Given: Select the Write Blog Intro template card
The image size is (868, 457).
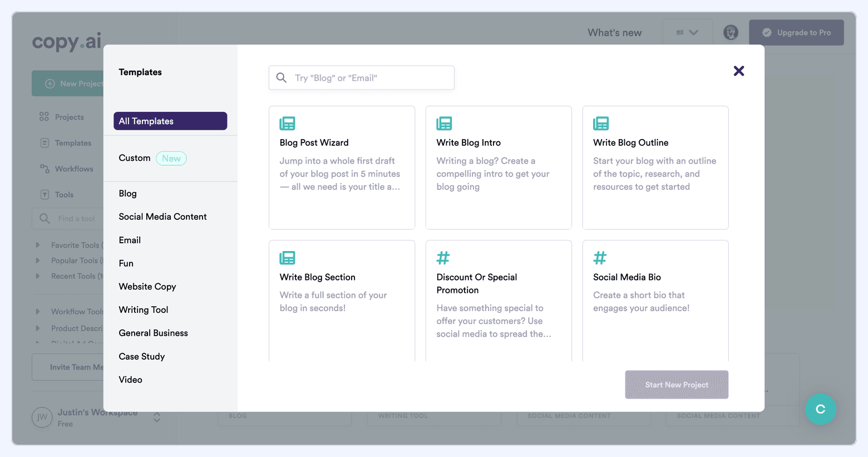Looking at the screenshot, I should [x=498, y=167].
